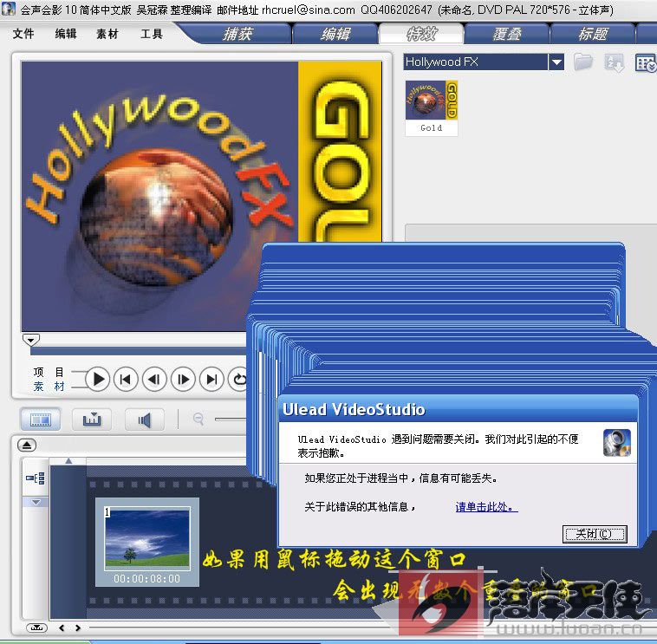This screenshot has height=644, width=657.
Task: Switch to storyboard view
Action: 41,419
